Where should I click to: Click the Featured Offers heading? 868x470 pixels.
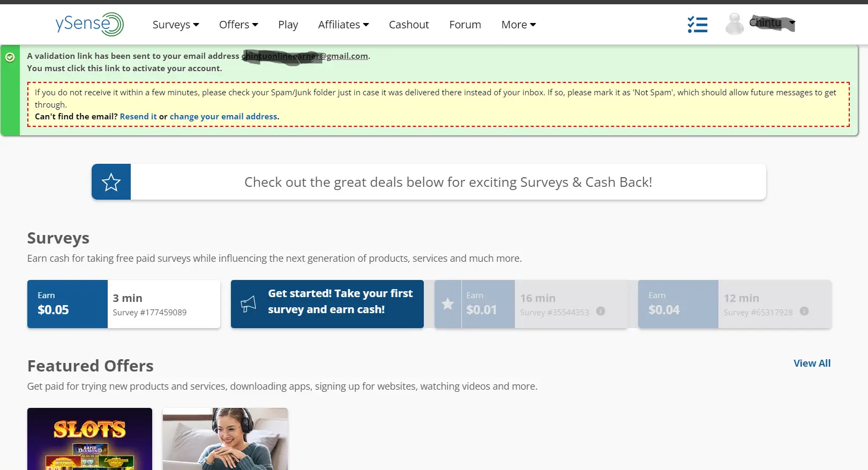[91, 366]
